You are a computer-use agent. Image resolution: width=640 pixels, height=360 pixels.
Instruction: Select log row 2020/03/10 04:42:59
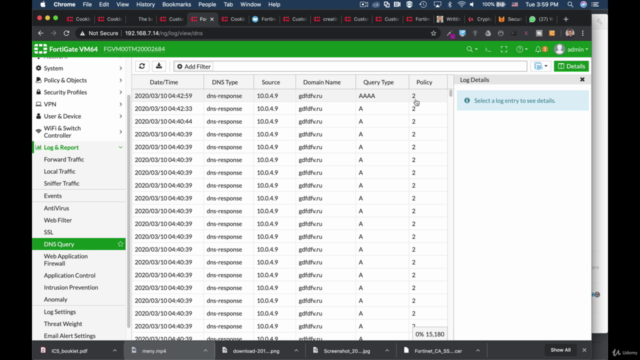(289, 96)
